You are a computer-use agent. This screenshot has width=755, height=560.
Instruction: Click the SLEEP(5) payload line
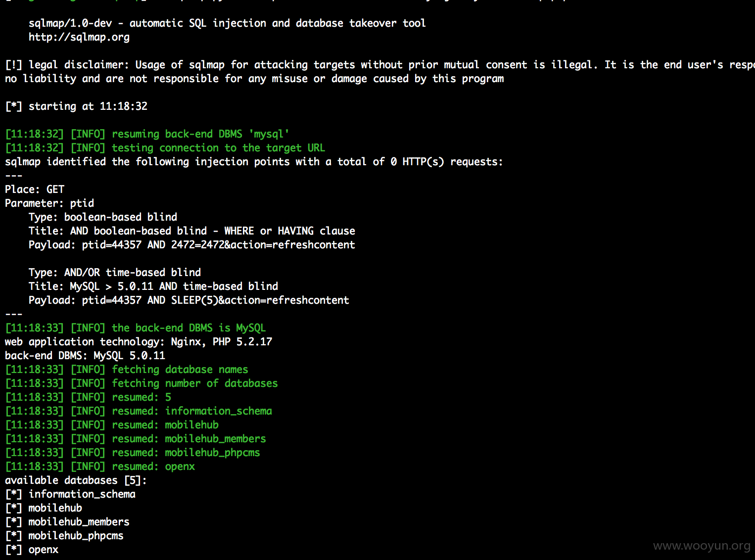pyautogui.click(x=189, y=300)
